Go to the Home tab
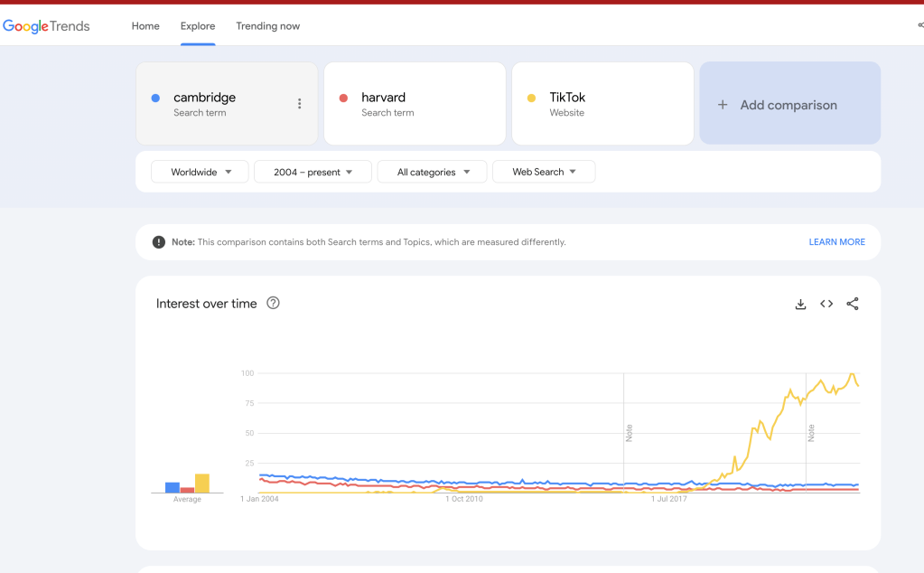The width and height of the screenshot is (924, 573). click(145, 26)
